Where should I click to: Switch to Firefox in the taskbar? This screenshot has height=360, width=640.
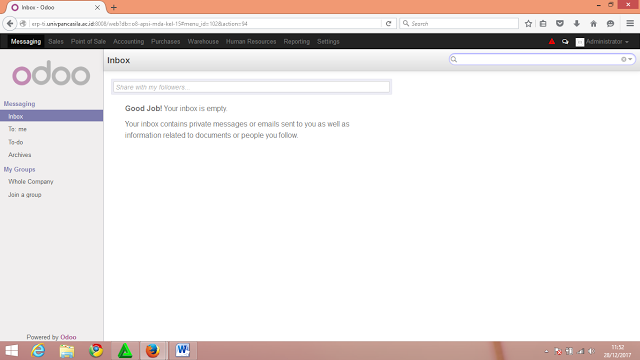click(x=153, y=351)
